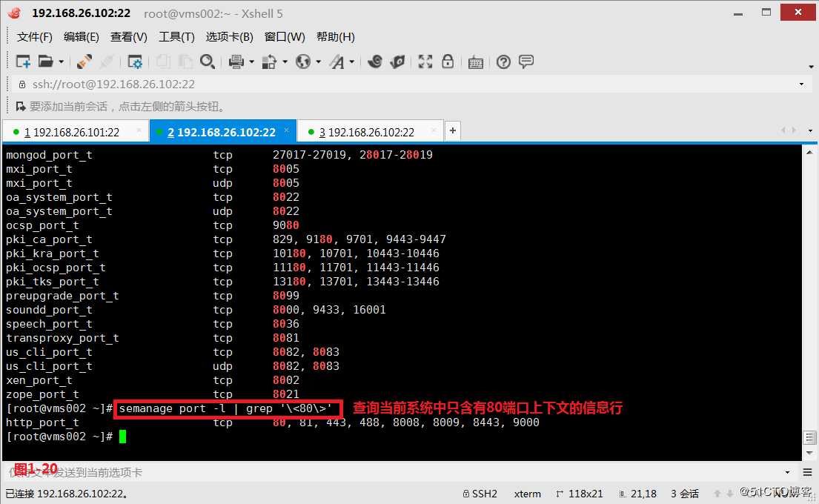Click the 已连接 192.168.26.102:22 status text
This screenshot has width=819, height=504.
click(x=67, y=494)
